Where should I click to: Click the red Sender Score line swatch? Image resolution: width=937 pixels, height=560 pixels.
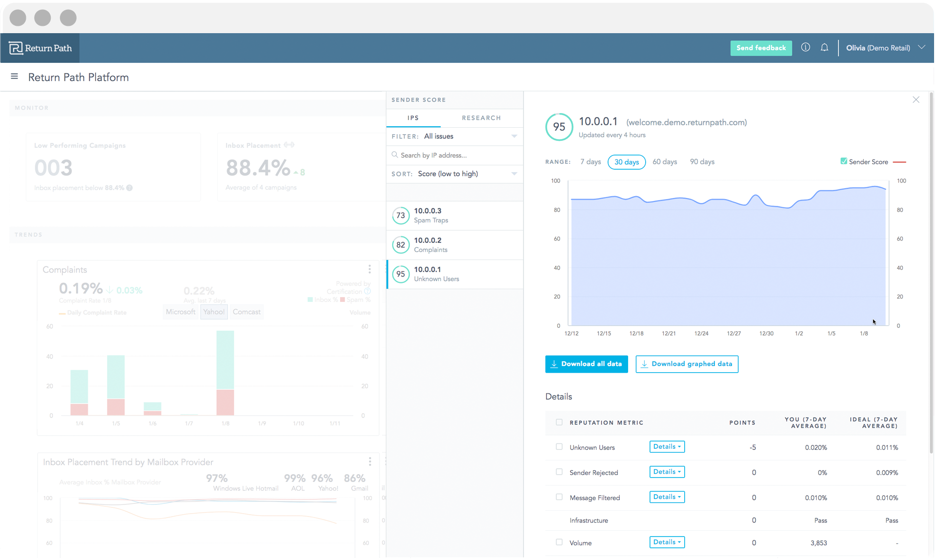click(899, 162)
